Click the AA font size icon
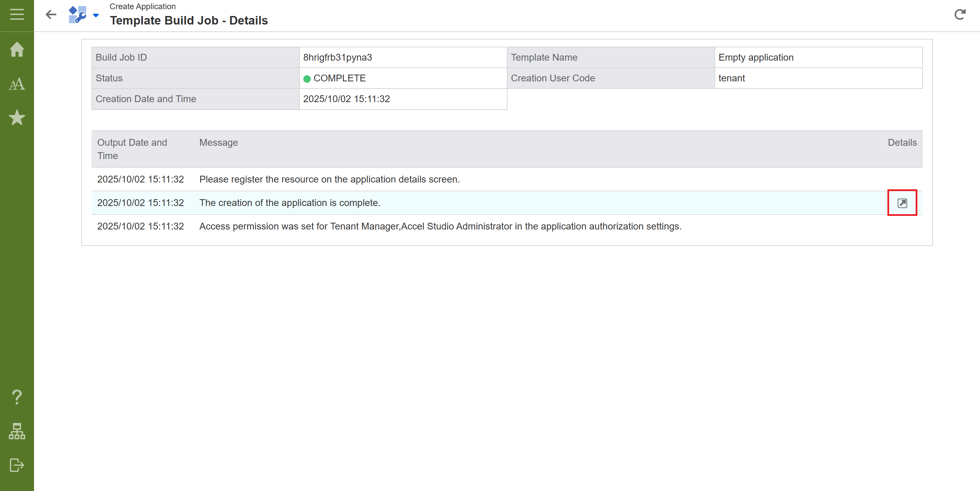The width and height of the screenshot is (980, 491). click(17, 84)
